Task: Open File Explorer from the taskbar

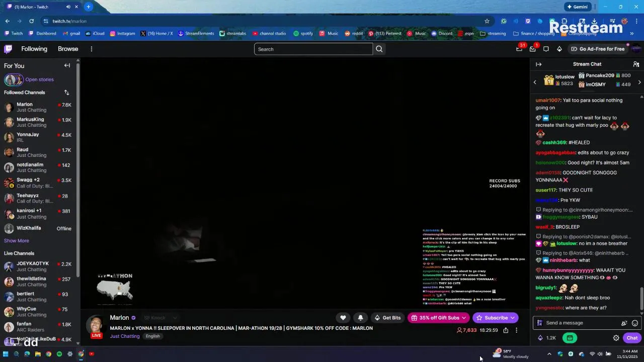Action: pyautogui.click(x=38, y=354)
